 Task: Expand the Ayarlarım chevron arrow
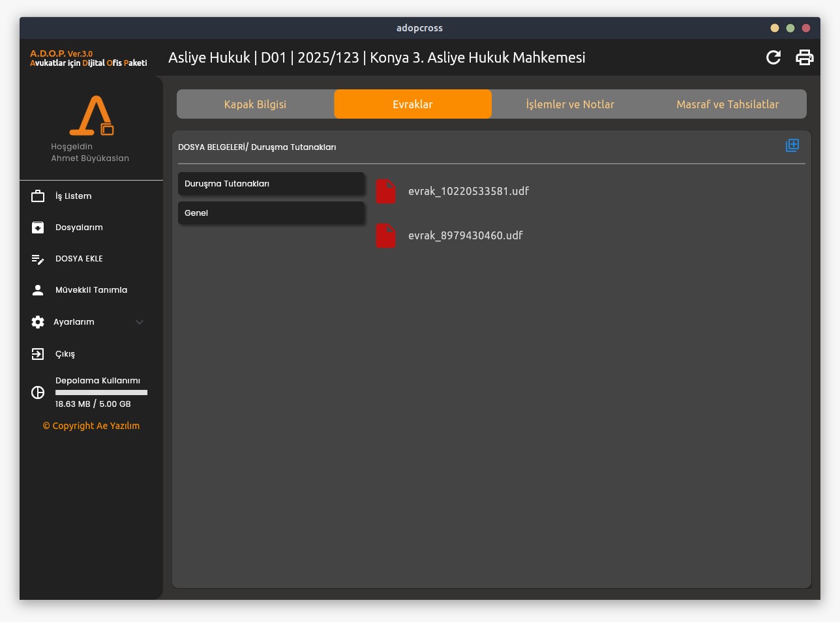[140, 322]
